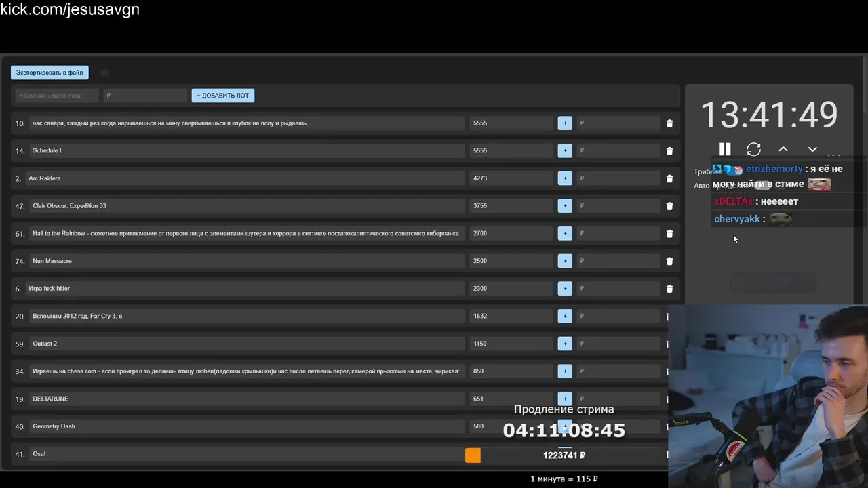Focus the new lot name field
The width and height of the screenshot is (868, 488).
coord(57,96)
